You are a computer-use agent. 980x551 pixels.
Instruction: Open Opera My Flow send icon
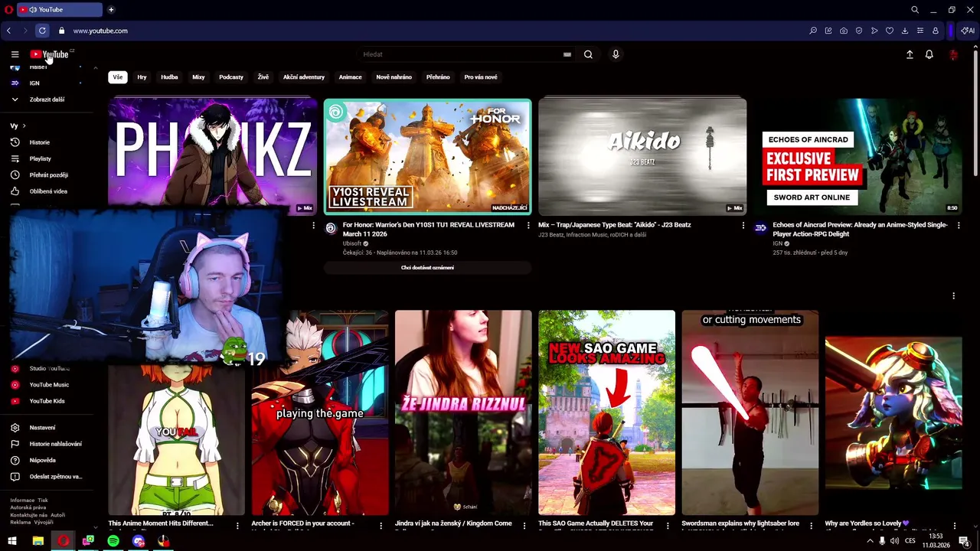[x=874, y=31]
